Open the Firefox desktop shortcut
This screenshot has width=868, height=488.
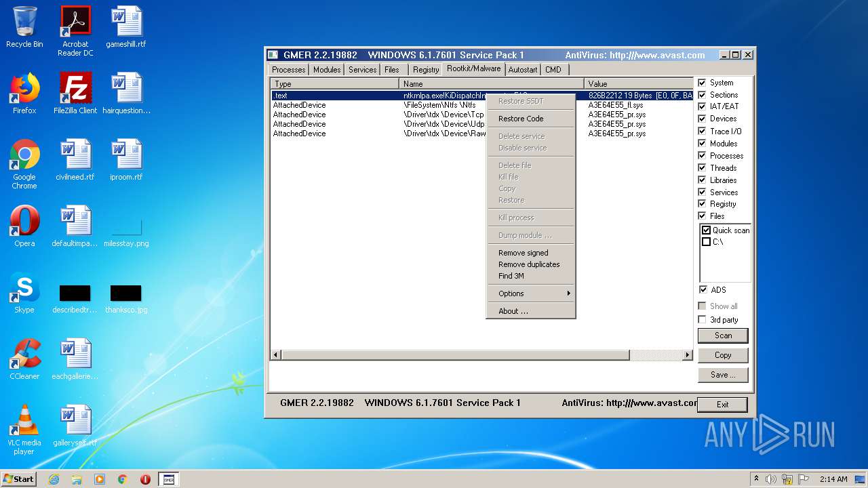click(24, 94)
